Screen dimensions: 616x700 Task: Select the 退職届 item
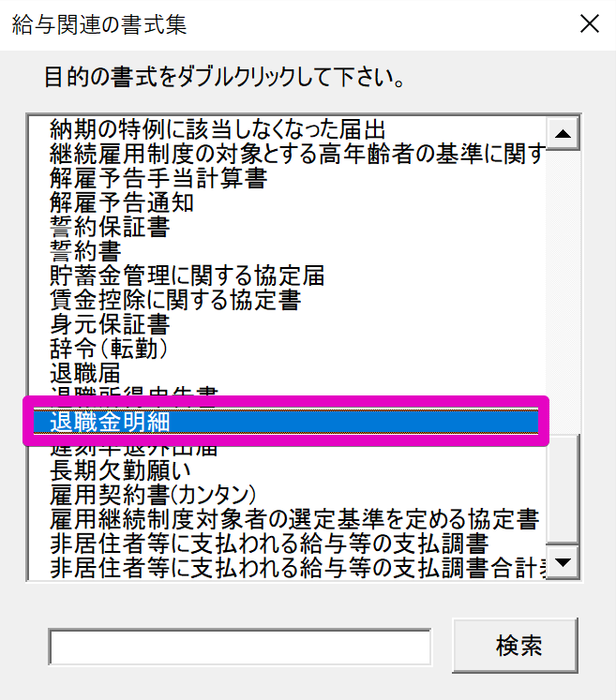point(85,373)
